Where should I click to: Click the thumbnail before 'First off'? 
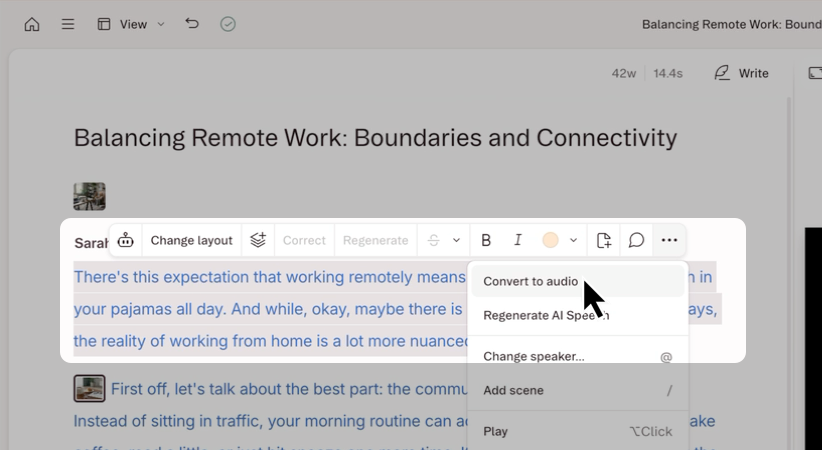[89, 388]
